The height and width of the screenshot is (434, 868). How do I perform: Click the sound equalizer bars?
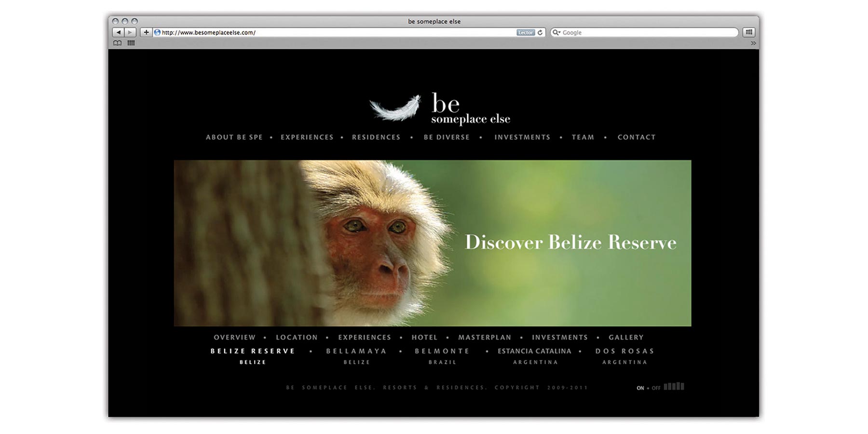(x=674, y=386)
